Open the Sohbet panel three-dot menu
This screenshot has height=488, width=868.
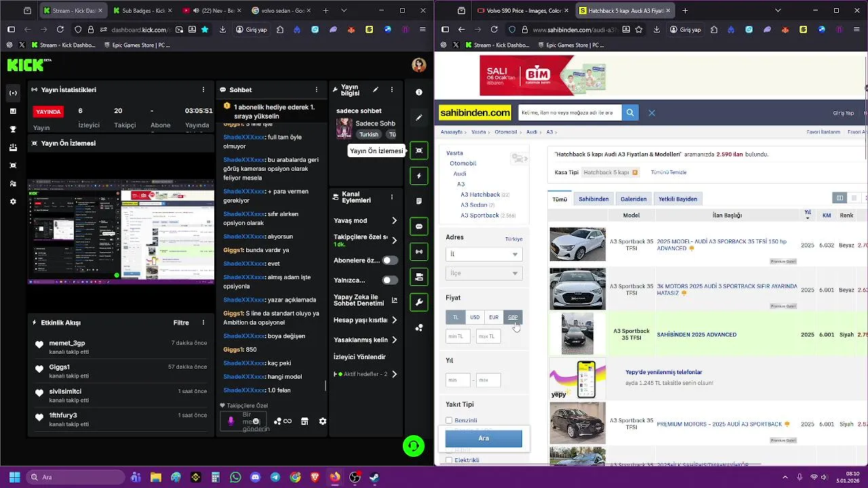click(x=317, y=89)
